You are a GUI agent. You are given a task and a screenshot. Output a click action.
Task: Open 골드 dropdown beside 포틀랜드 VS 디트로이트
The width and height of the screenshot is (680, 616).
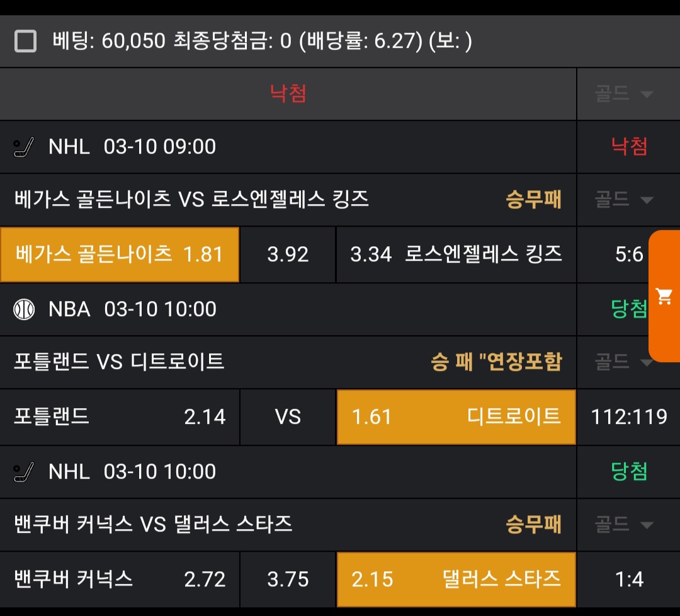point(623,362)
